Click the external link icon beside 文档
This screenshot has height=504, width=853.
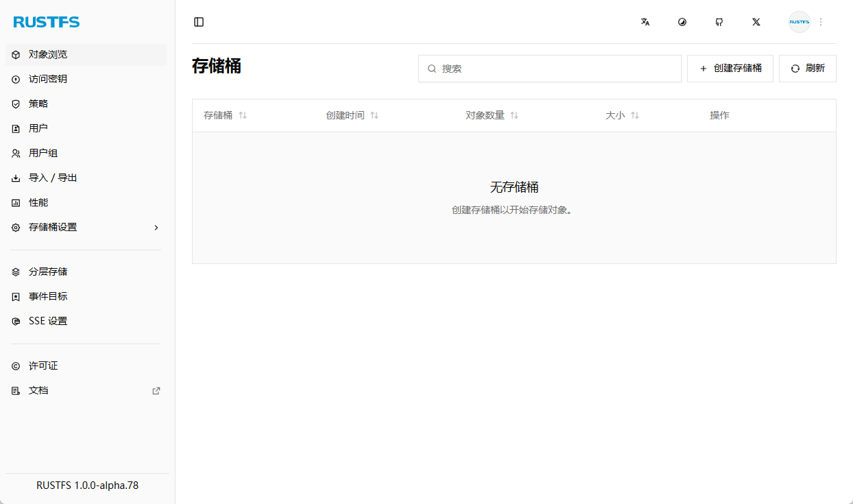click(156, 391)
